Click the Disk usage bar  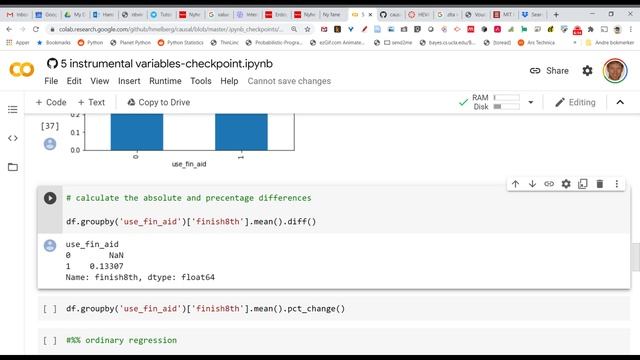click(x=507, y=107)
